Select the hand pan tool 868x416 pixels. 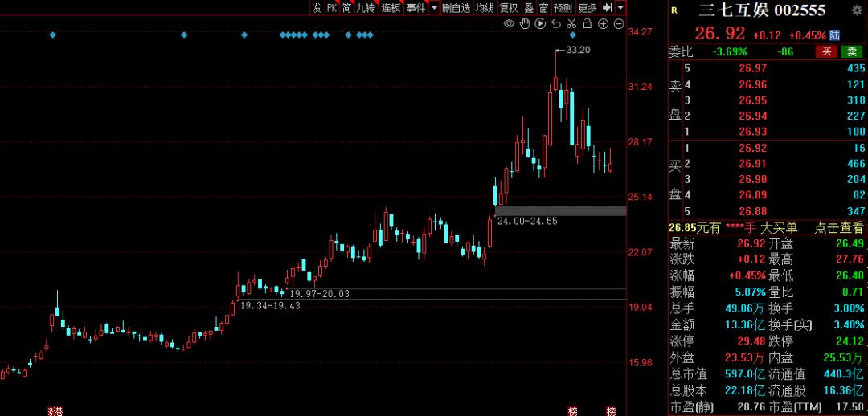[525, 24]
